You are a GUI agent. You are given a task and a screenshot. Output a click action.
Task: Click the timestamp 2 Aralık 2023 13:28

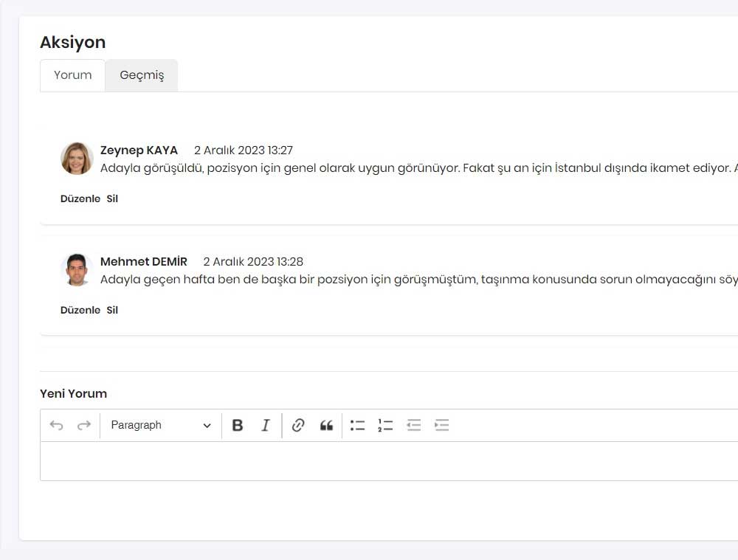click(x=253, y=262)
